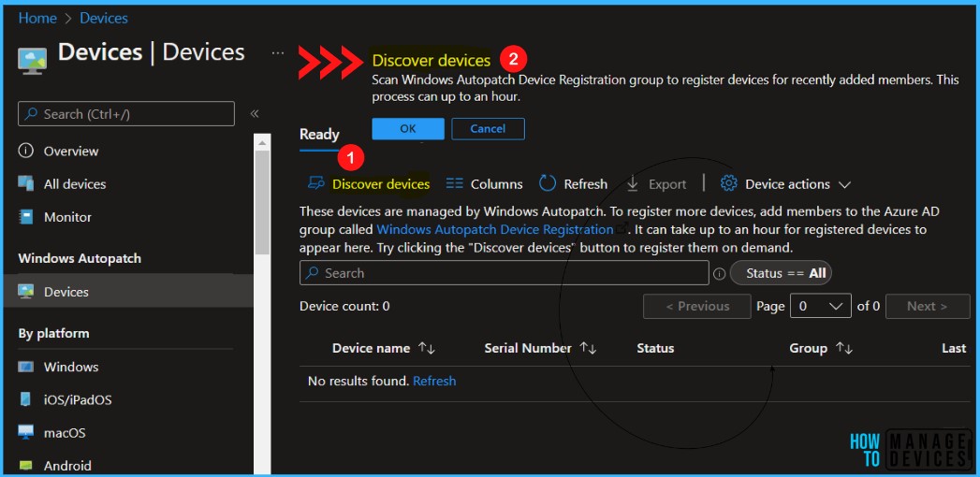Open Android platform entry
980x477 pixels.
coord(67,466)
